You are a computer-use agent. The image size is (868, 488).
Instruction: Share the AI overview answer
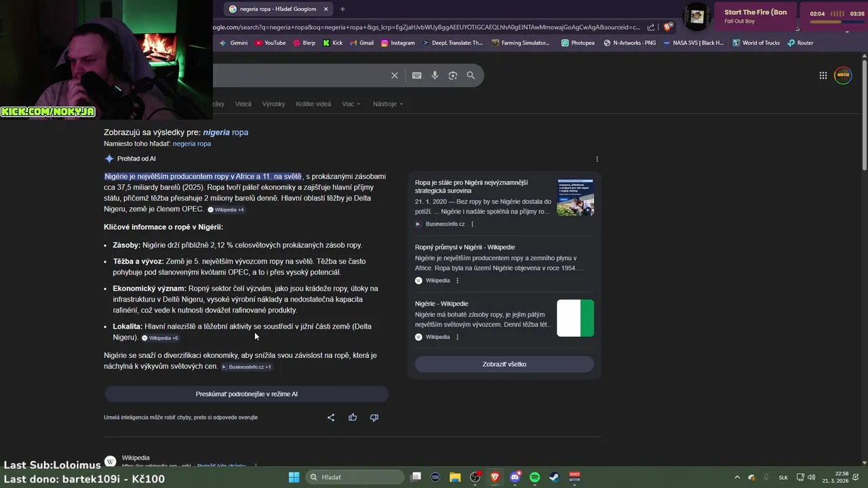click(x=331, y=418)
